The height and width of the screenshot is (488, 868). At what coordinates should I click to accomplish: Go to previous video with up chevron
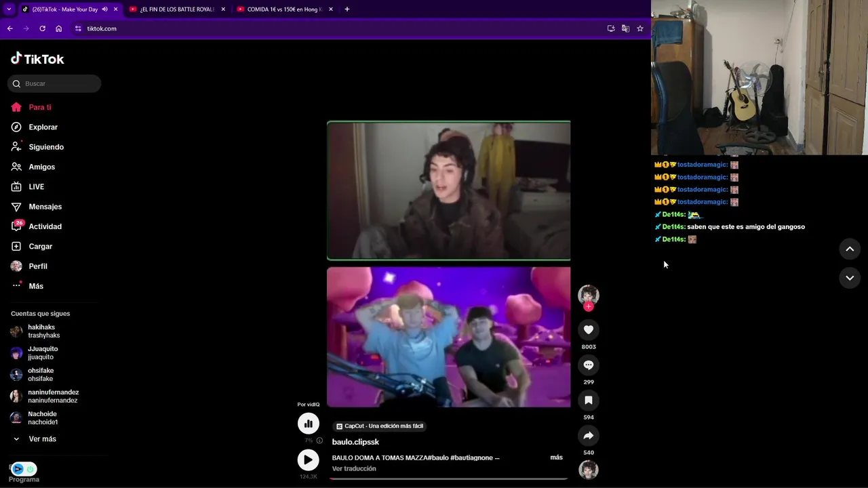coord(850,249)
